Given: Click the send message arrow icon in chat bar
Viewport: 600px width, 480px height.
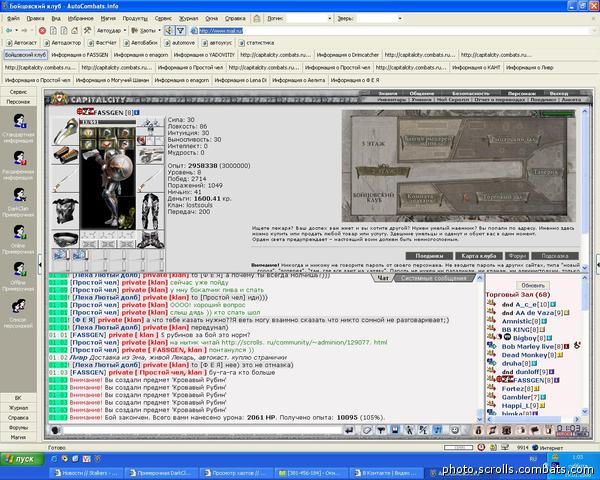Looking at the screenshot, I should 349,430.
